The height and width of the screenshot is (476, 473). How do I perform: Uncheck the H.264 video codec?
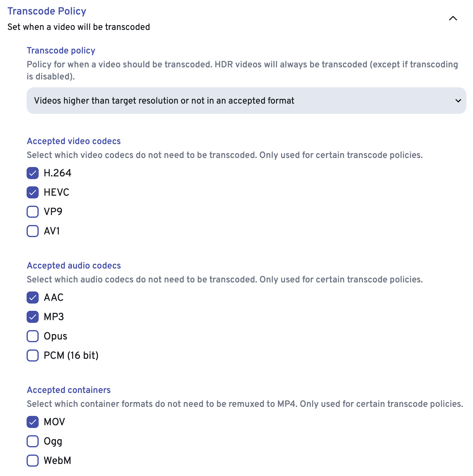33,173
